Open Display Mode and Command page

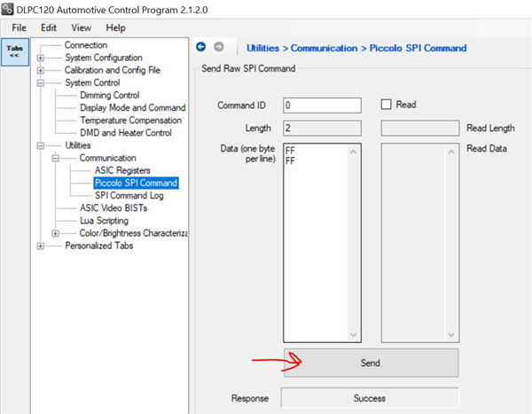133,108
